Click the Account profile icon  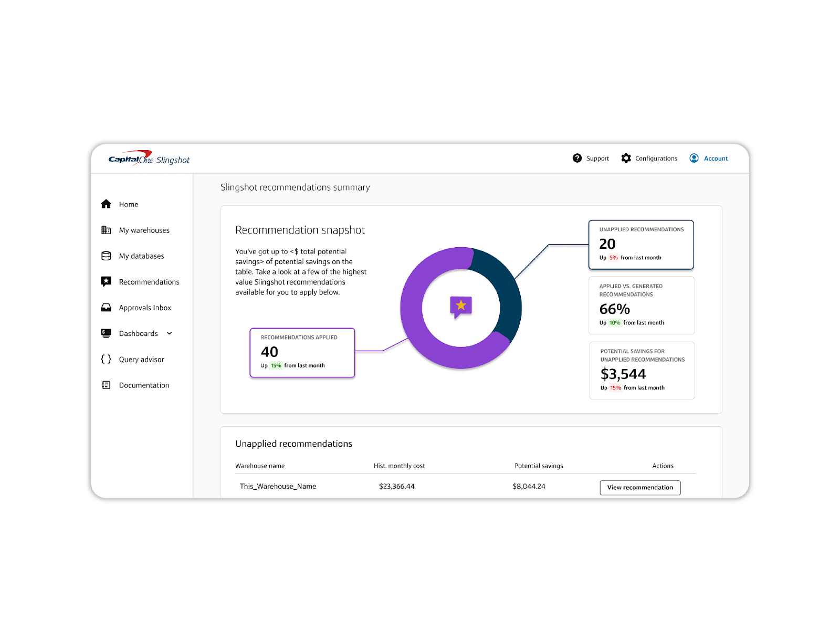click(694, 158)
